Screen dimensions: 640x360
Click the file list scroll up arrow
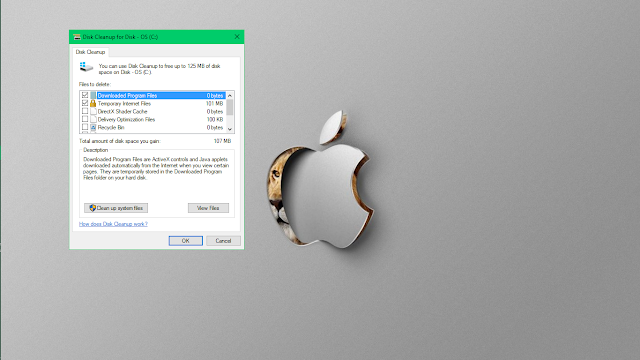click(x=230, y=95)
